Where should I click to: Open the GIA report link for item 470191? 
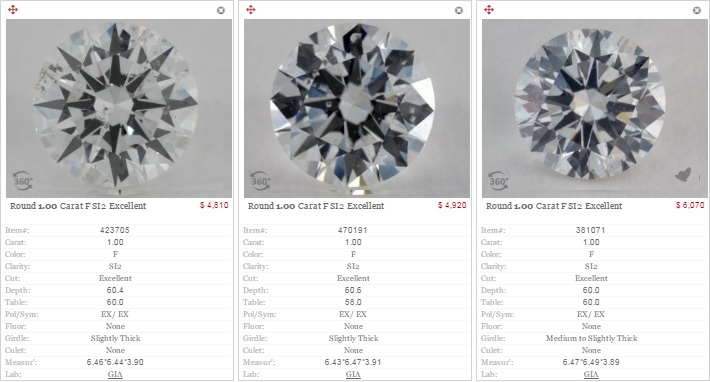tap(353, 374)
